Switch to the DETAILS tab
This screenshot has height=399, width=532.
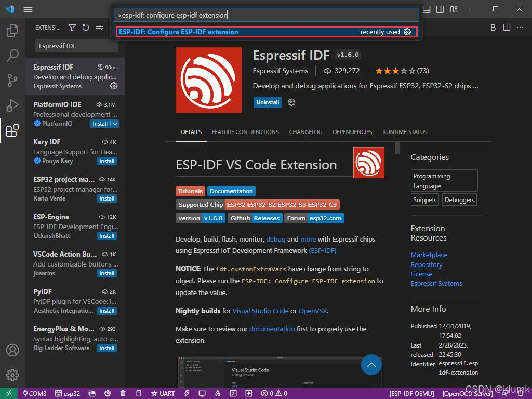pyautogui.click(x=191, y=132)
